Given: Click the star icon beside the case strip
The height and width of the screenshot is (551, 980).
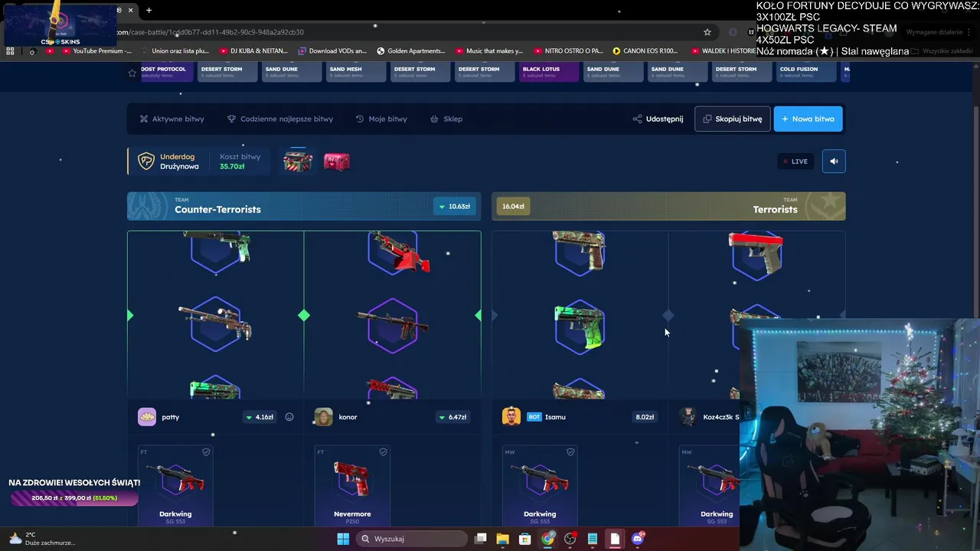Looking at the screenshot, I should point(132,73).
